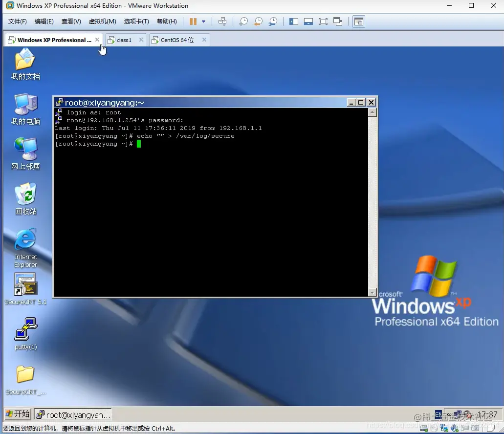Click the sound card device status icon
This screenshot has width=504, height=434.
[x=455, y=428]
